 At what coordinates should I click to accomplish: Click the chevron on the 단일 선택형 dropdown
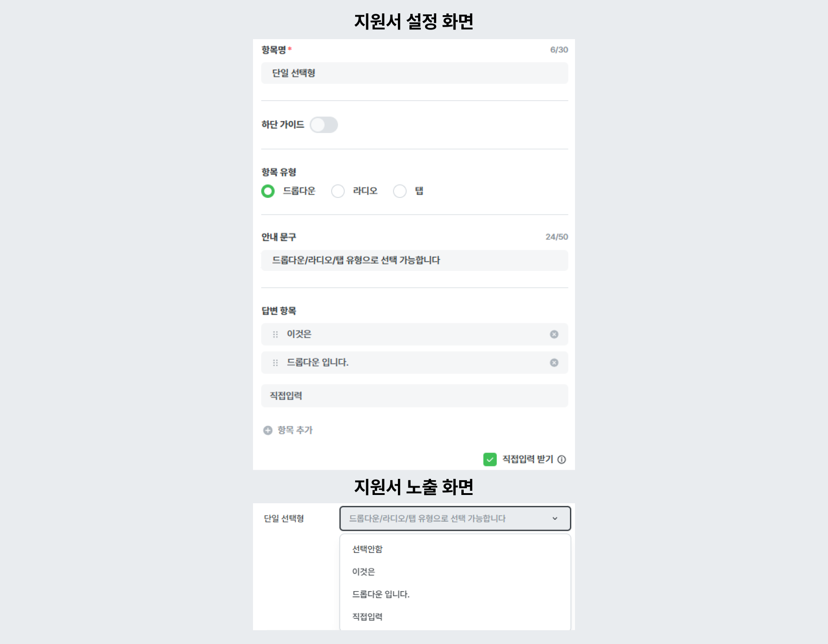[554, 519]
